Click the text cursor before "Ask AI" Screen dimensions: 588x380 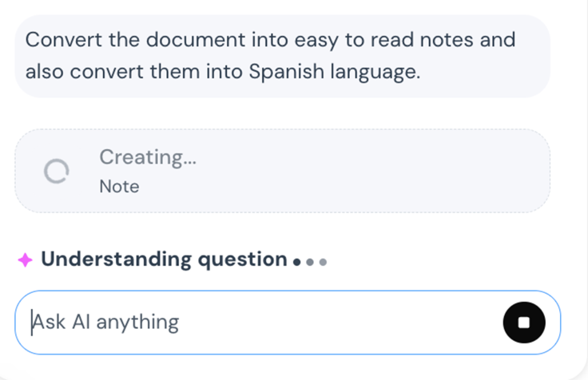coord(32,323)
